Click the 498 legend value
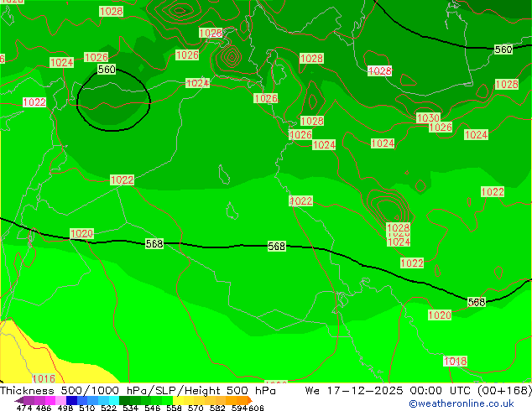Screen dimensions: 532x411 coord(65,408)
